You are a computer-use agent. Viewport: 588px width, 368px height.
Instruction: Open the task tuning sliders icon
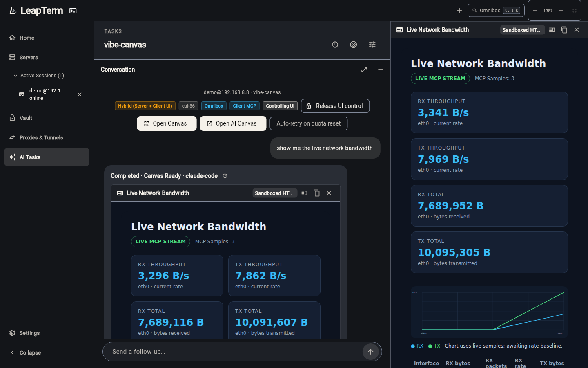[x=372, y=45]
